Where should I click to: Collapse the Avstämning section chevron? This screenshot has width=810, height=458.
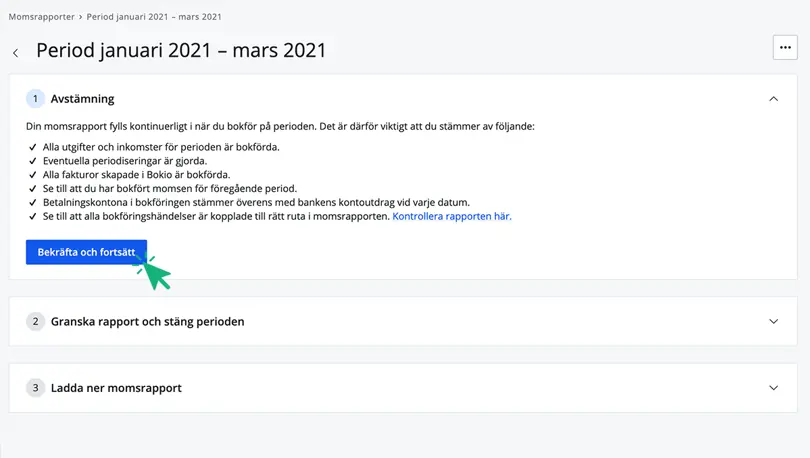pyautogui.click(x=773, y=99)
